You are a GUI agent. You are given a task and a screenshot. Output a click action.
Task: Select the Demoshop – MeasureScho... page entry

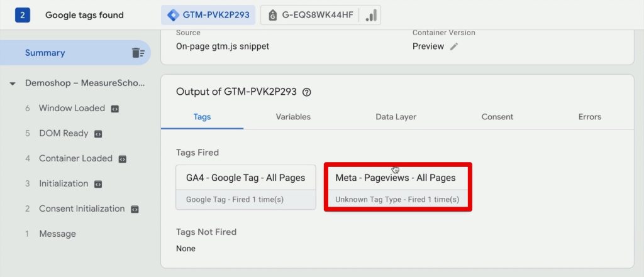[x=85, y=83]
